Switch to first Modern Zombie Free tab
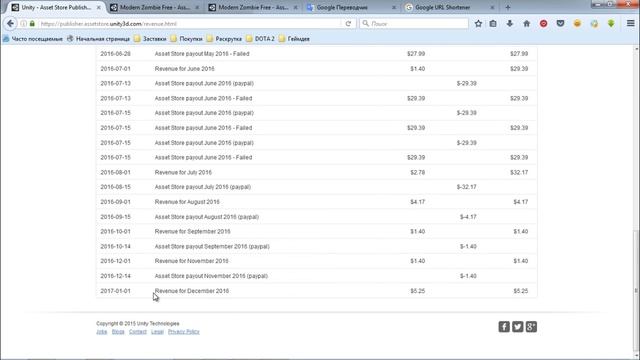This screenshot has width=640, height=360. tap(155, 7)
